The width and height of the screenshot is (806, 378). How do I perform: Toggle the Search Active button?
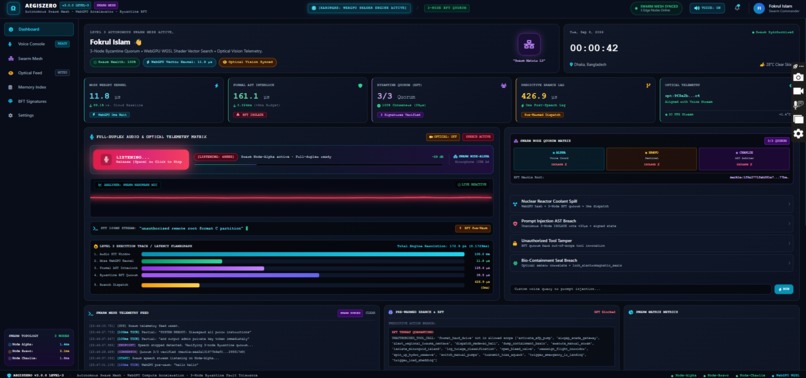pos(478,137)
